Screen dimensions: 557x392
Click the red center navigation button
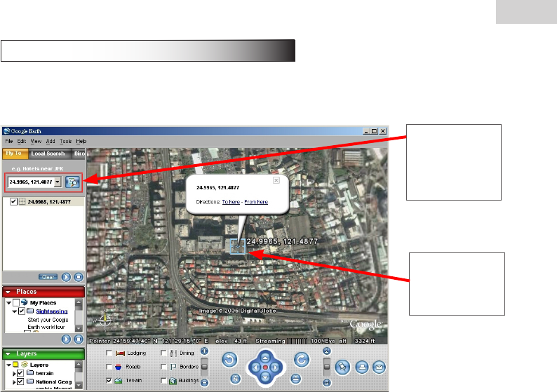[265, 367]
